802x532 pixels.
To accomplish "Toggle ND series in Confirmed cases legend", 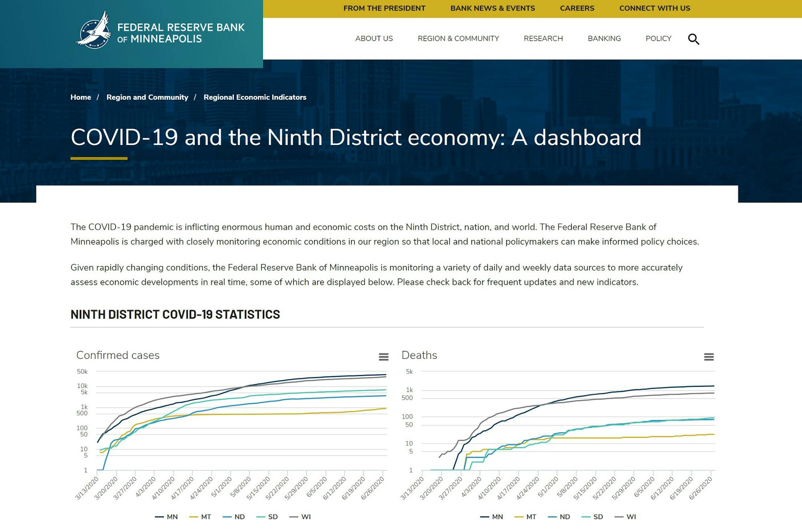I will [x=234, y=517].
